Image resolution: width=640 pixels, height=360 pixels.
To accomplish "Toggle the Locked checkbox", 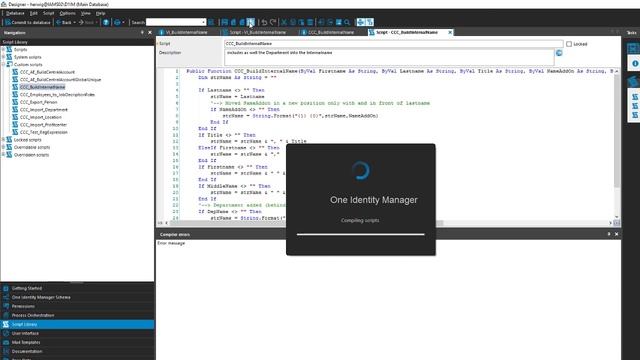I will (569, 44).
